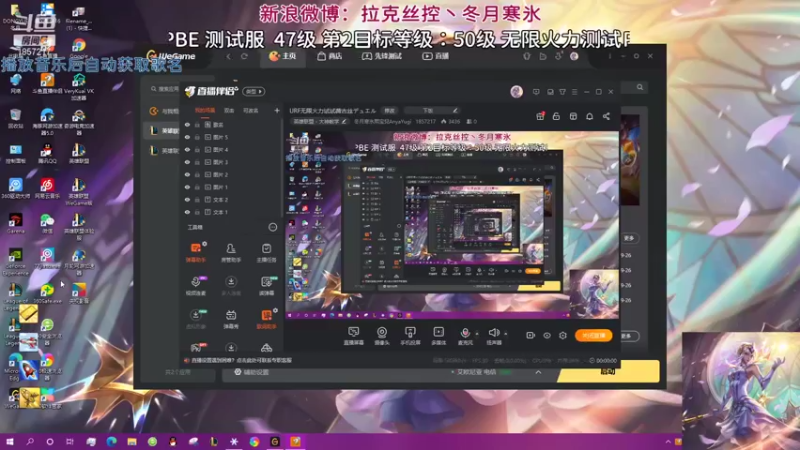Toggle visibility eye for 文本 2 source

pyautogui.click(x=187, y=199)
